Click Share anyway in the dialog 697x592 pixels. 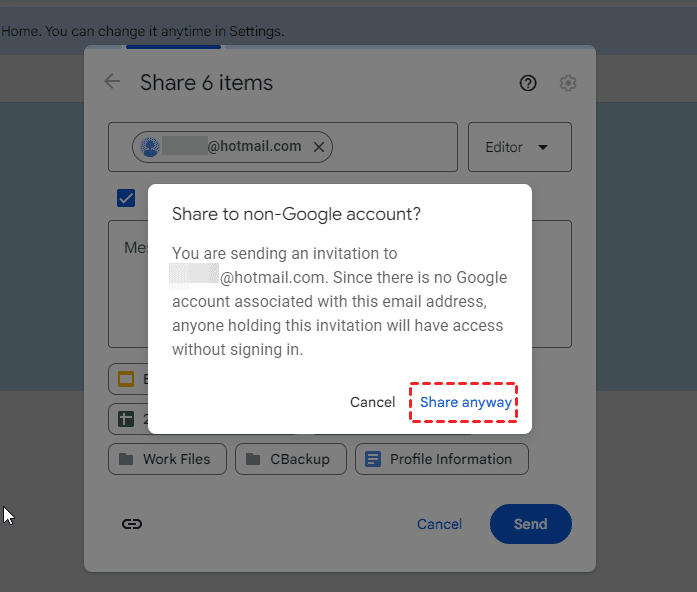tap(465, 402)
